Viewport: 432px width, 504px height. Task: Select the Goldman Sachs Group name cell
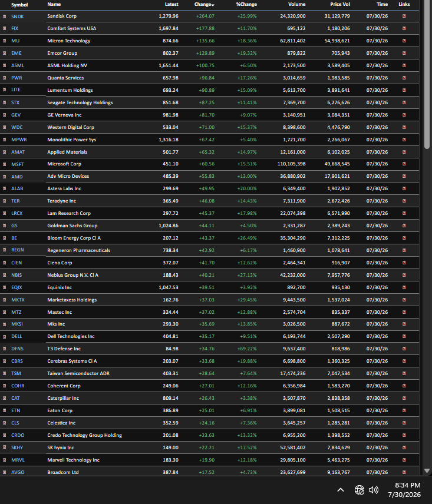pos(72,226)
